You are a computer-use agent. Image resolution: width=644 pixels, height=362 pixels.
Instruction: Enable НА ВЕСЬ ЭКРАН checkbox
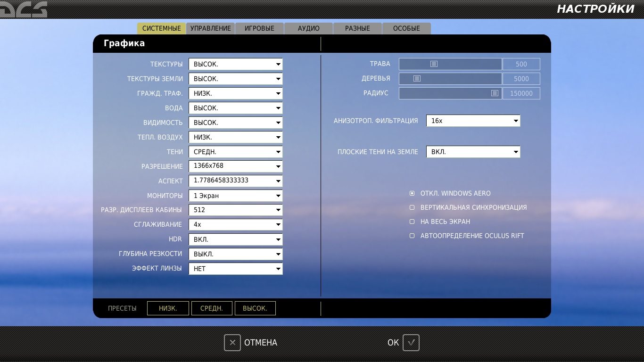point(412,222)
